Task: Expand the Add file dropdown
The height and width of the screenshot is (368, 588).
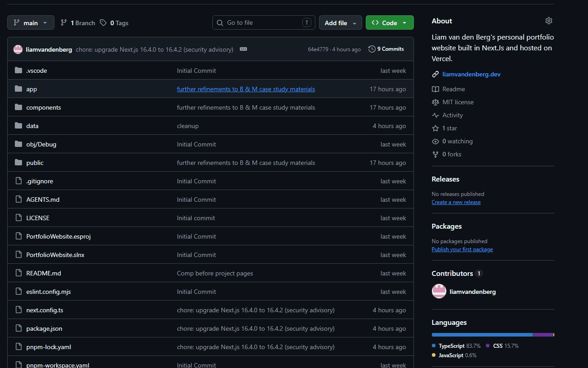Action: coord(341,23)
